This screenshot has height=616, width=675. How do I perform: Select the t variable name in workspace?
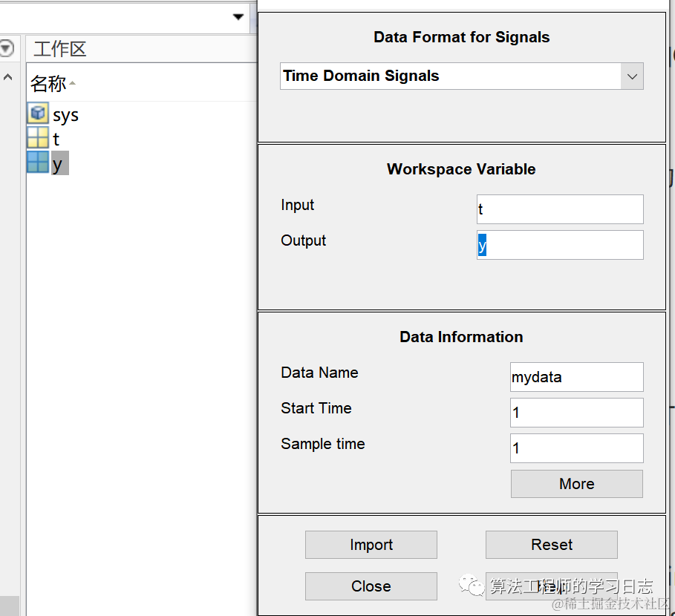(x=56, y=139)
